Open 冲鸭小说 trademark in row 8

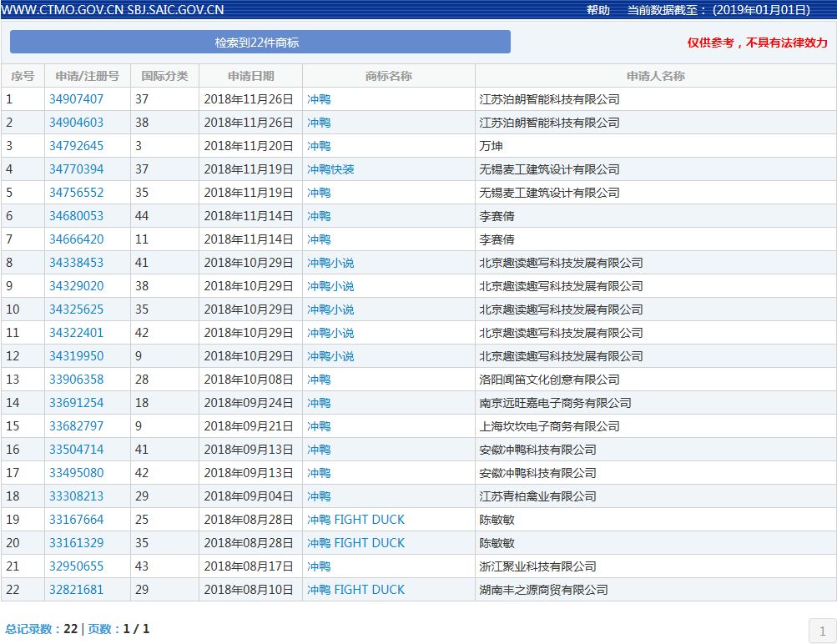click(x=330, y=263)
